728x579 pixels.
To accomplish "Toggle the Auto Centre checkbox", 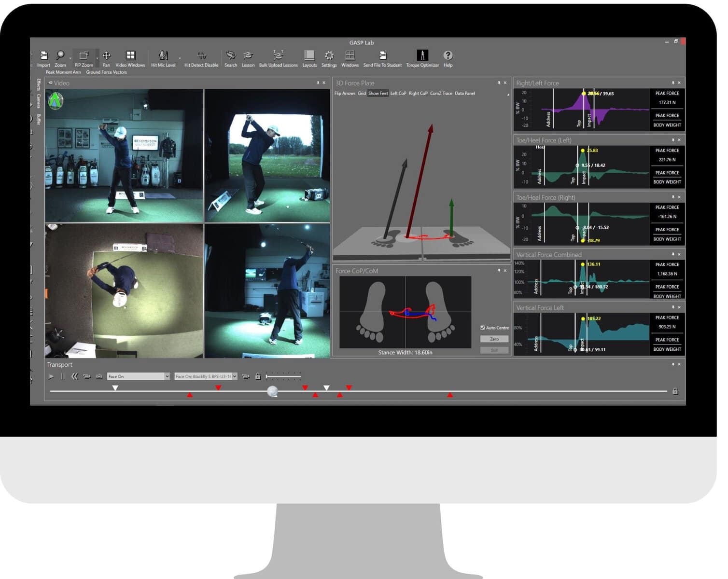I will [x=482, y=328].
